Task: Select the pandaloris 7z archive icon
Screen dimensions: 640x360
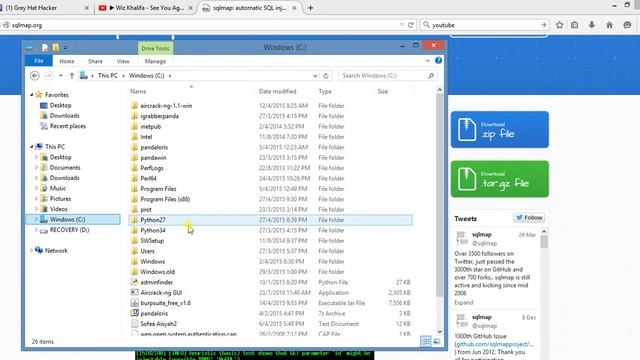Action: pyautogui.click(x=135, y=313)
